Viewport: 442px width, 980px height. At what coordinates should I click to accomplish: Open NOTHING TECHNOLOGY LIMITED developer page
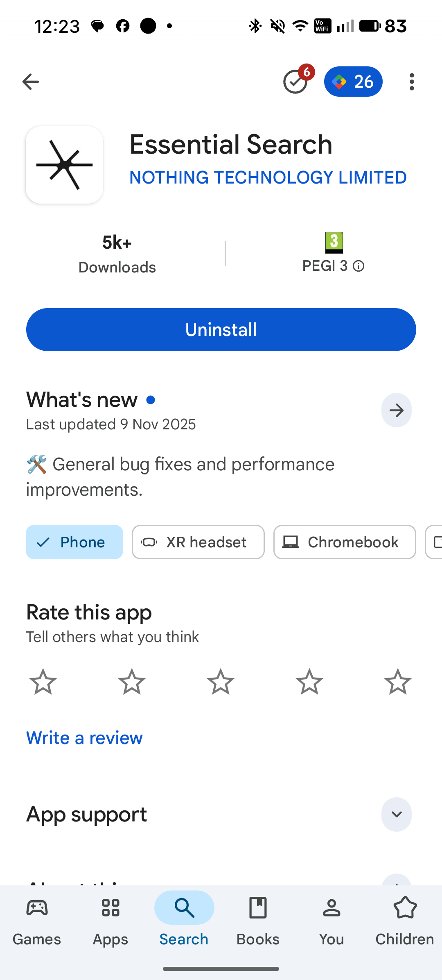268,178
